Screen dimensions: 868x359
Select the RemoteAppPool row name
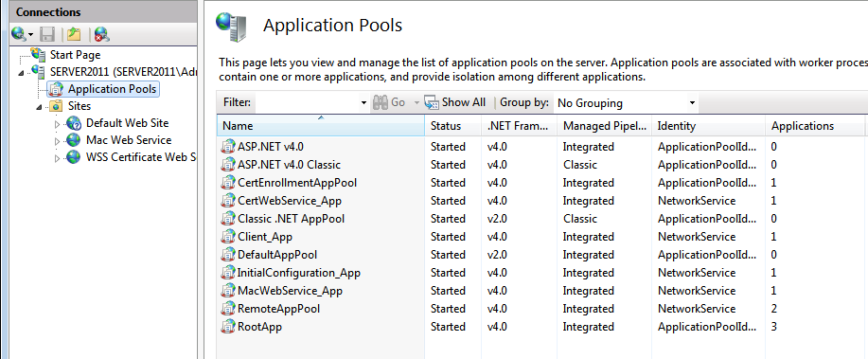point(278,309)
